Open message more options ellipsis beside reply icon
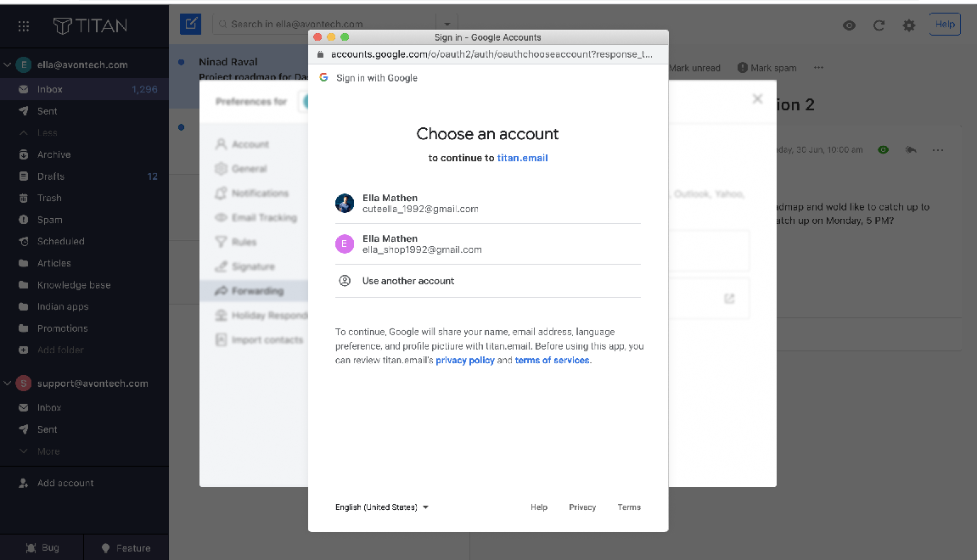Image resolution: width=977 pixels, height=560 pixels. coord(938,149)
